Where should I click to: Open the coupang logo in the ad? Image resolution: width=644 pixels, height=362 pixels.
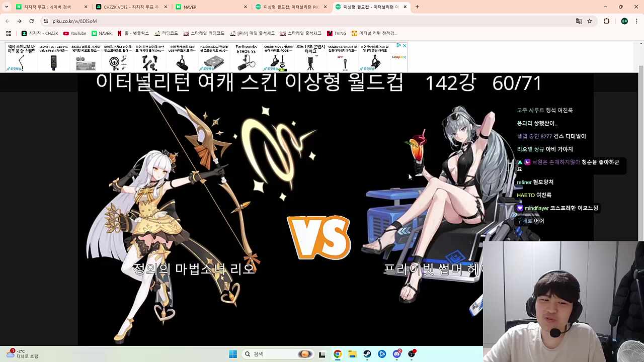[x=398, y=57]
